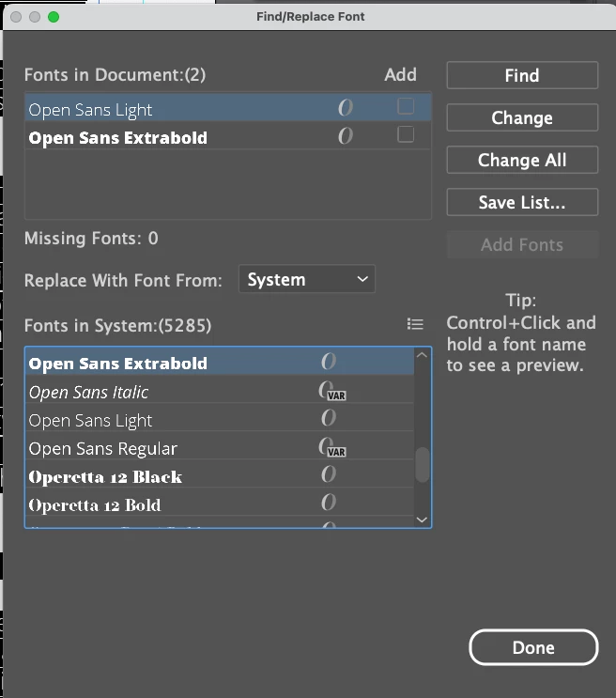Image resolution: width=616 pixels, height=698 pixels.
Task: Select Open Sans Light in document fonts
Action: [x=228, y=107]
